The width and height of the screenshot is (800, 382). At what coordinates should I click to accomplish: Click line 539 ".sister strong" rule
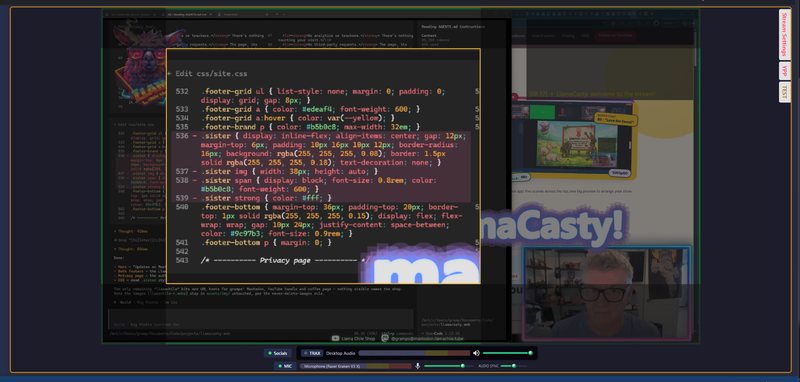[322, 198]
